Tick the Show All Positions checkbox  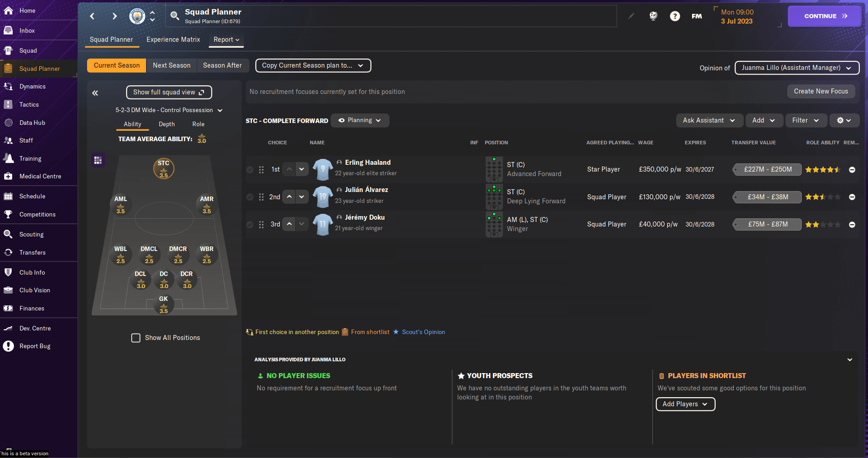coord(136,338)
